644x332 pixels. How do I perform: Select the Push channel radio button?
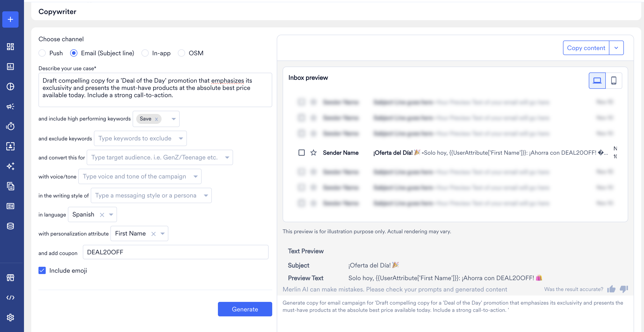(x=42, y=53)
